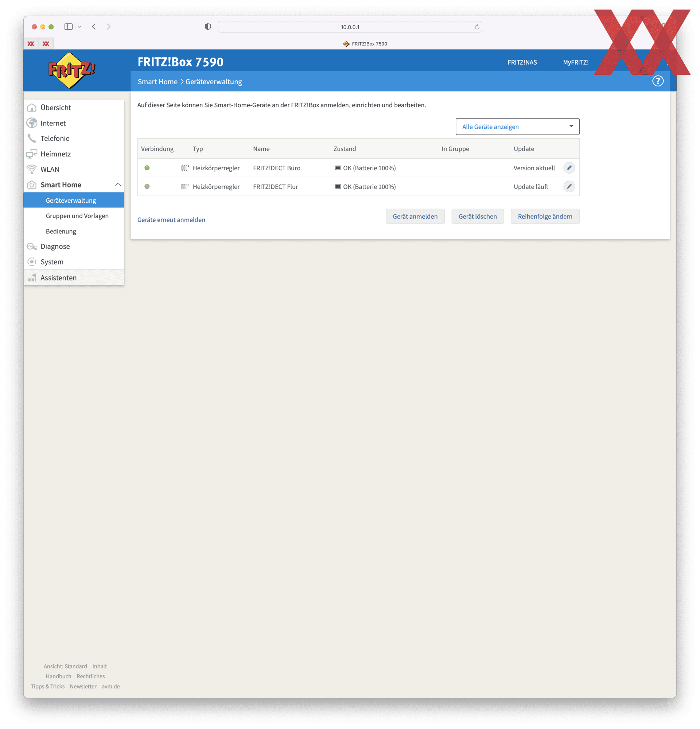Viewport: 700px width, 729px height.
Task: Open the Alle Geräte anzeigen dropdown
Action: click(x=517, y=127)
